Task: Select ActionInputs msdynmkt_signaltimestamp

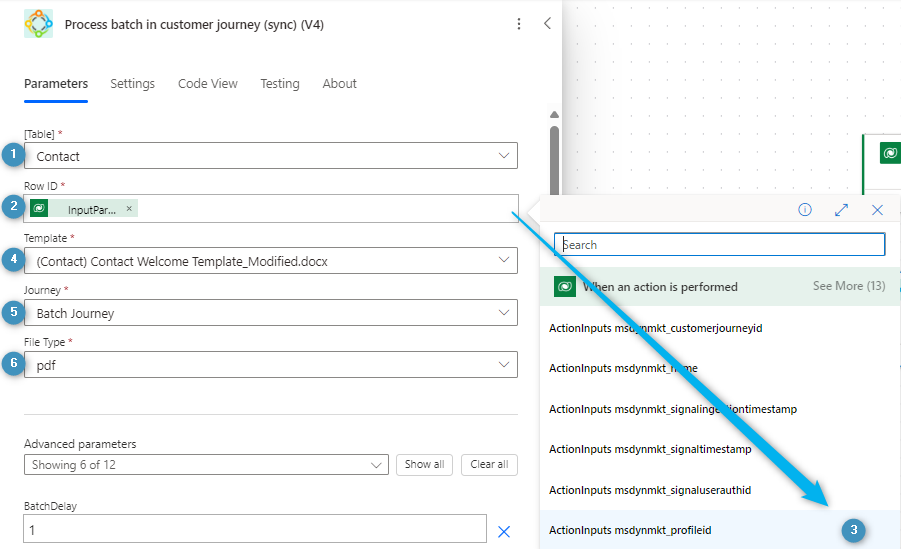Action: (x=650, y=450)
